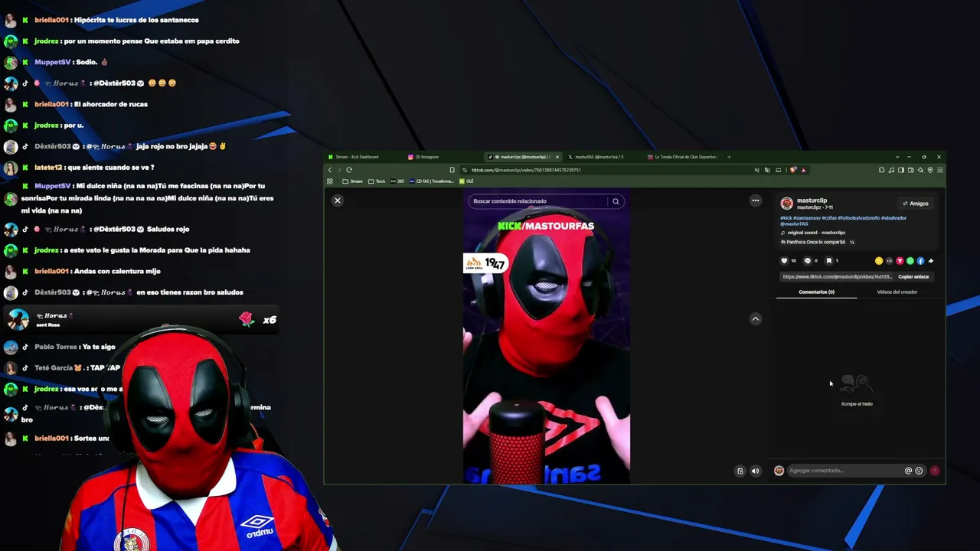
Task: Click the red send-to-friends share icon
Action: pyautogui.click(x=900, y=261)
